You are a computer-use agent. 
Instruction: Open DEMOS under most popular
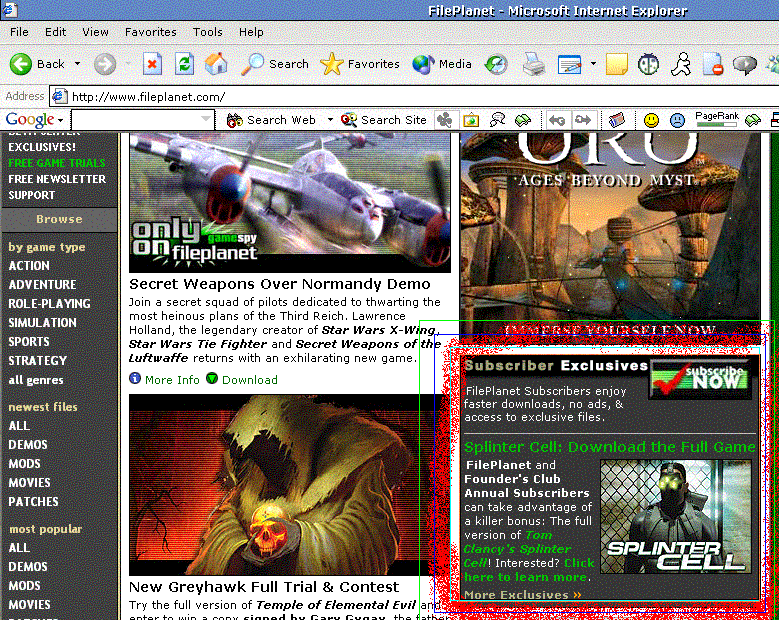(28, 567)
